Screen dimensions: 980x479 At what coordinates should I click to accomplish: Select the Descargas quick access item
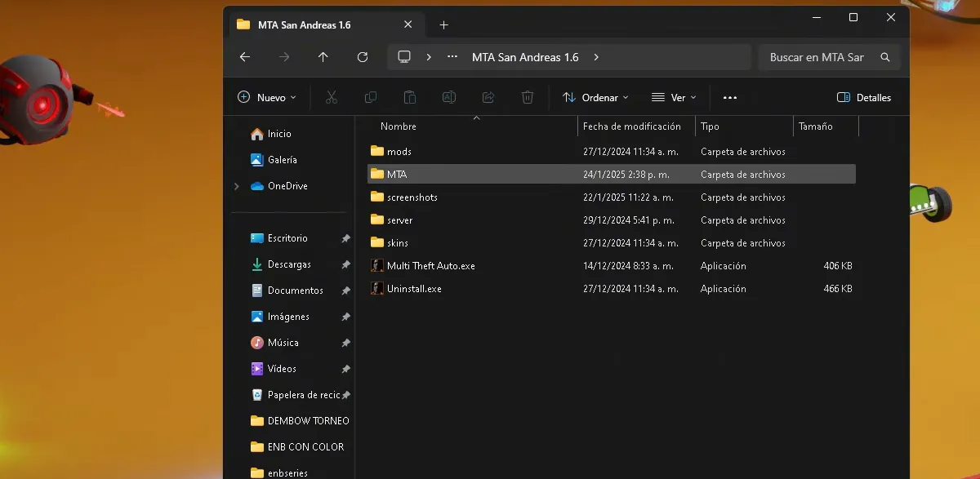[x=289, y=264]
